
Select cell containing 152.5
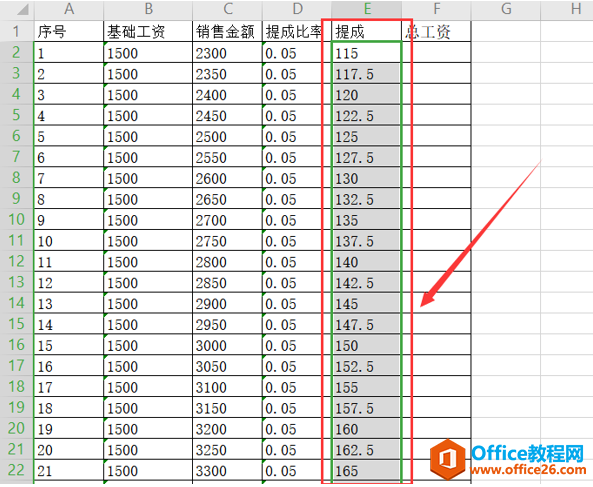366,366
